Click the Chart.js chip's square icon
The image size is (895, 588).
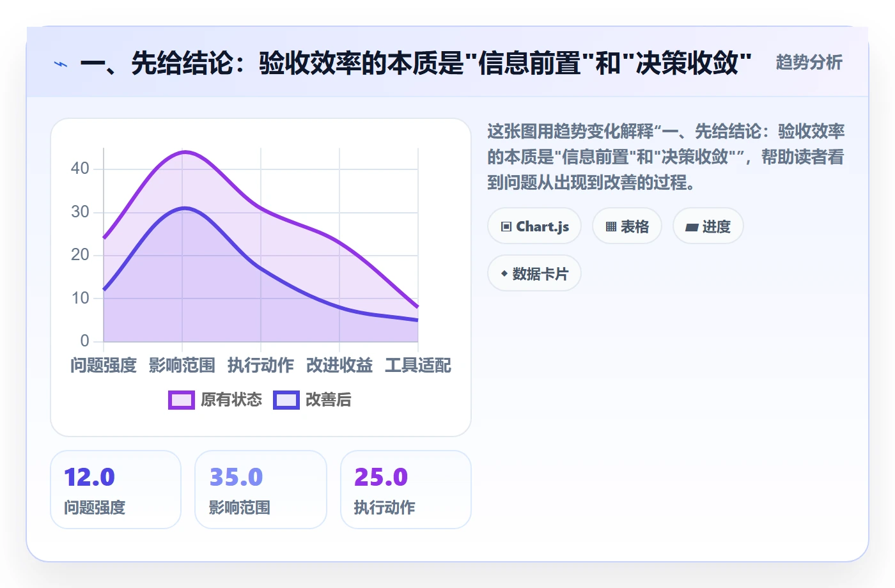[506, 227]
